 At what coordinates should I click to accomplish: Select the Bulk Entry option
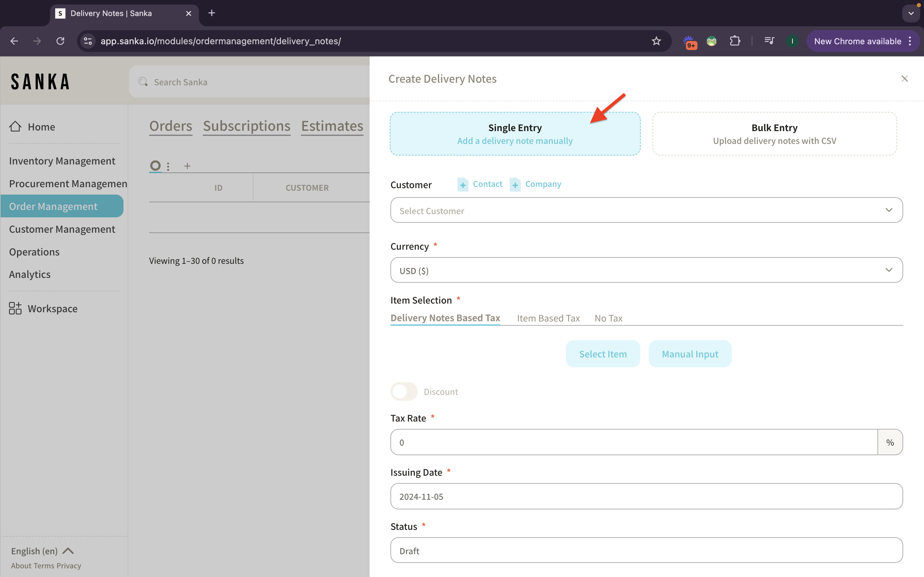click(x=774, y=134)
